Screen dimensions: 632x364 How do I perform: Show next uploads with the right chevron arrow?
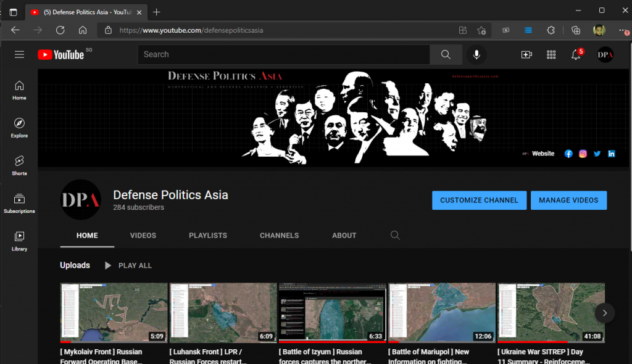click(605, 313)
